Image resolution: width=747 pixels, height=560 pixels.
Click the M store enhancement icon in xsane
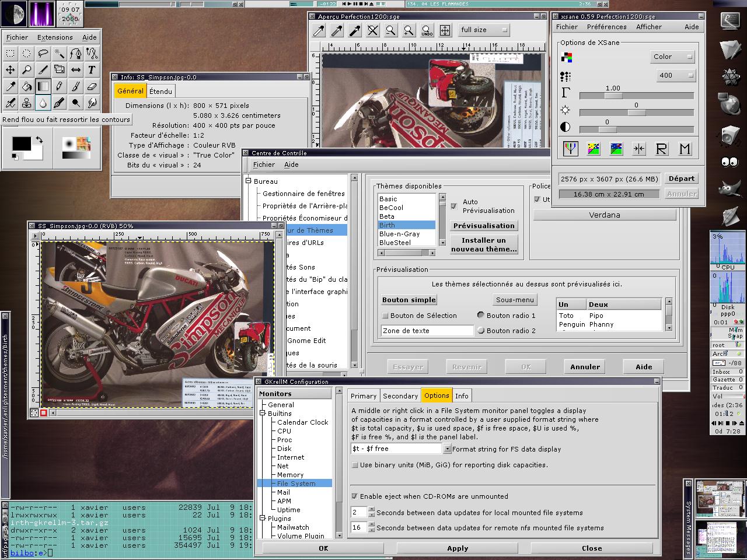pos(685,149)
